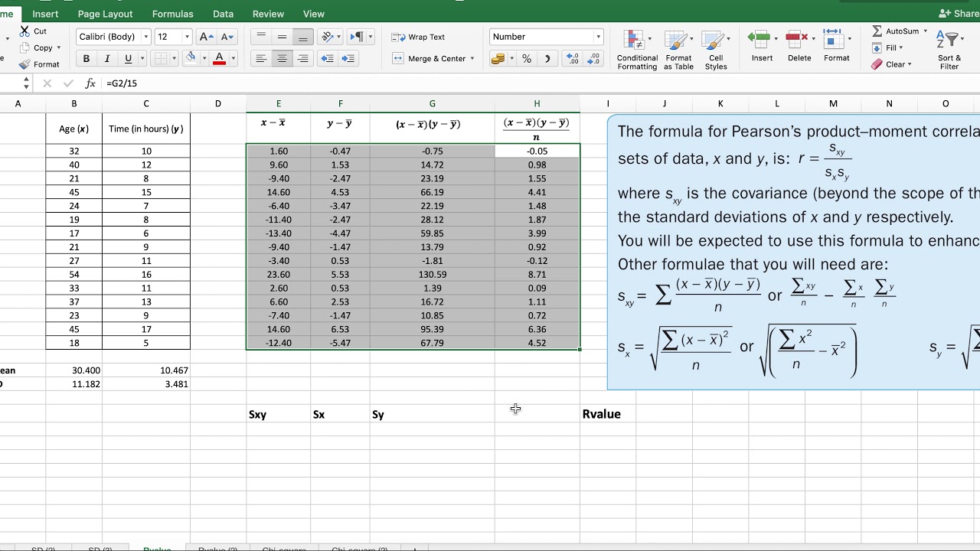Decrease font size with the small A icon
The image size is (980, 551).
[x=227, y=37]
